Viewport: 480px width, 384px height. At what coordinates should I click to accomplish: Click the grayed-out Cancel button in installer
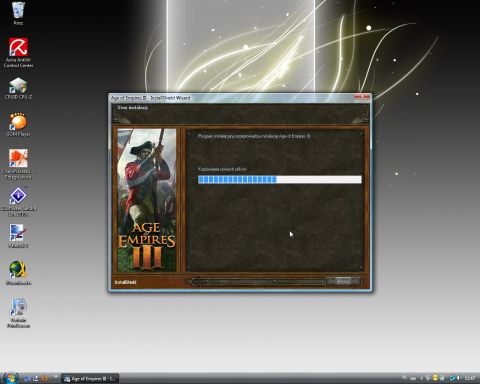[x=343, y=282]
